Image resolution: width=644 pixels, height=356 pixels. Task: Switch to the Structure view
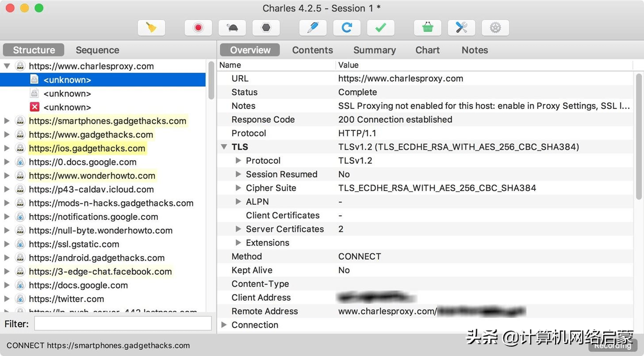34,50
